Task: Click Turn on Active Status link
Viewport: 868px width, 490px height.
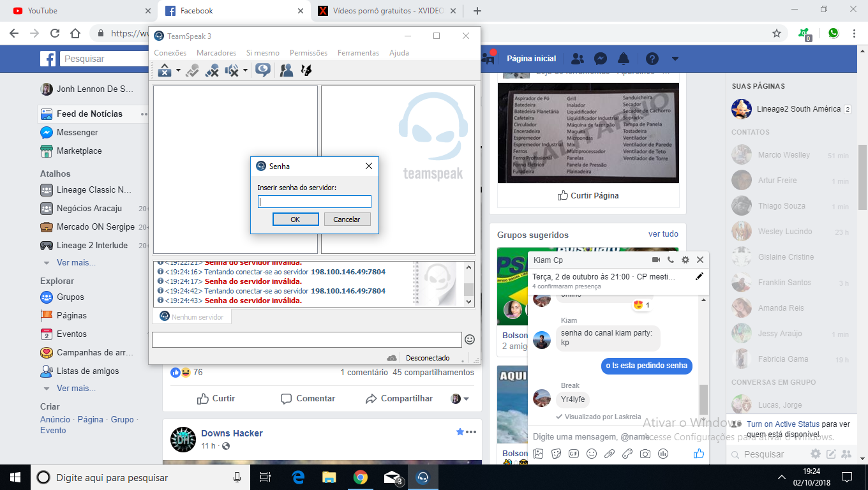Action: (783, 424)
